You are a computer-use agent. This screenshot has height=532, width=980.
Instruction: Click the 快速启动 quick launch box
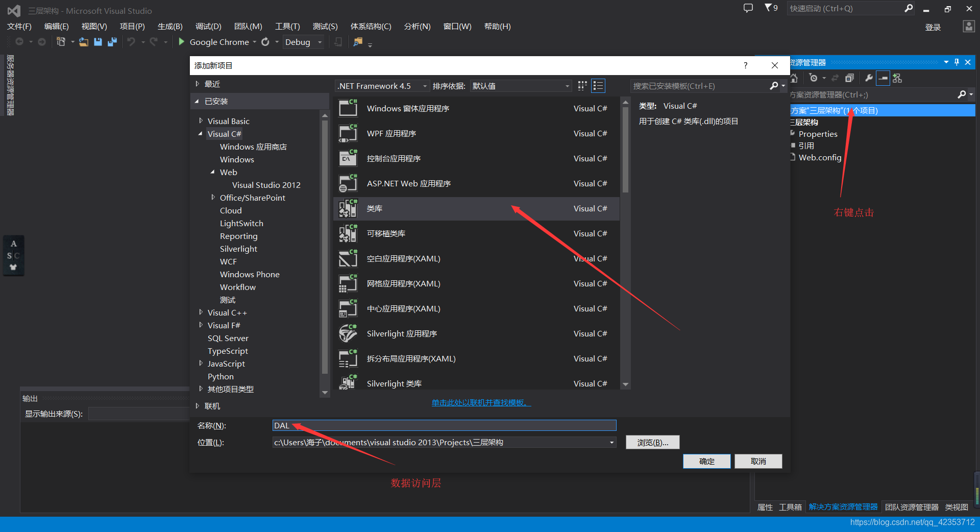845,8
